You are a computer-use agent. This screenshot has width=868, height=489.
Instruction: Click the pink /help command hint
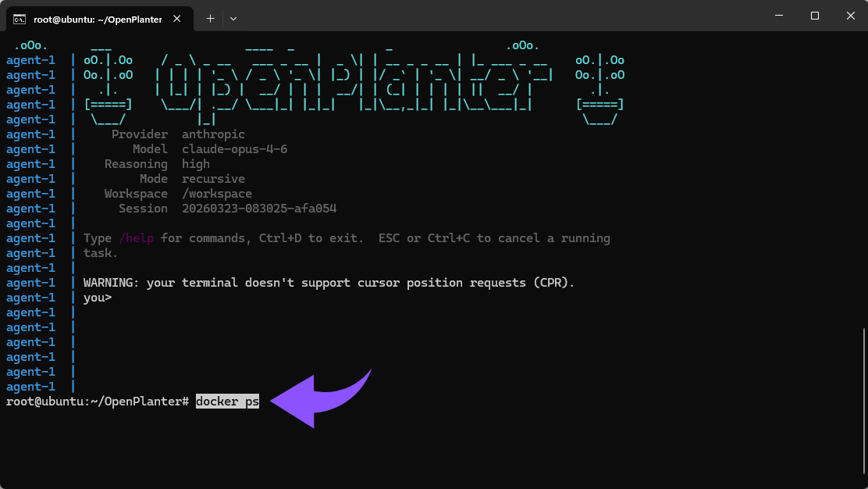click(137, 237)
